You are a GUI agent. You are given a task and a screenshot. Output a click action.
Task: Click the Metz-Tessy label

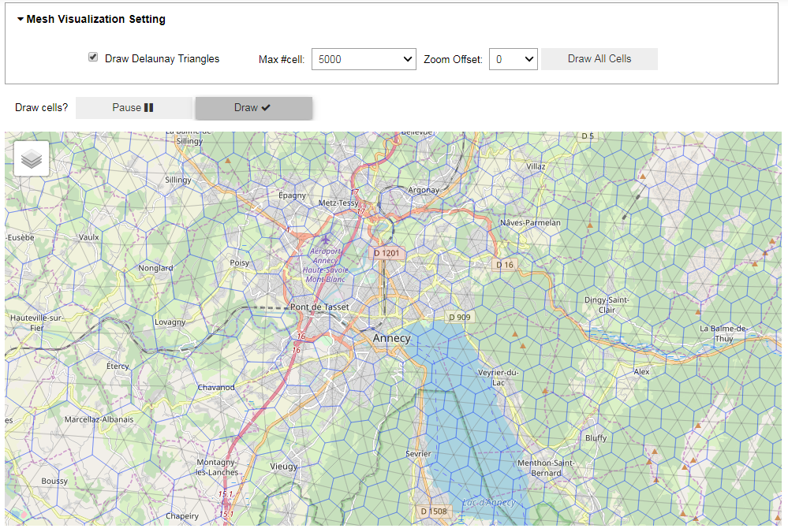[x=338, y=203]
